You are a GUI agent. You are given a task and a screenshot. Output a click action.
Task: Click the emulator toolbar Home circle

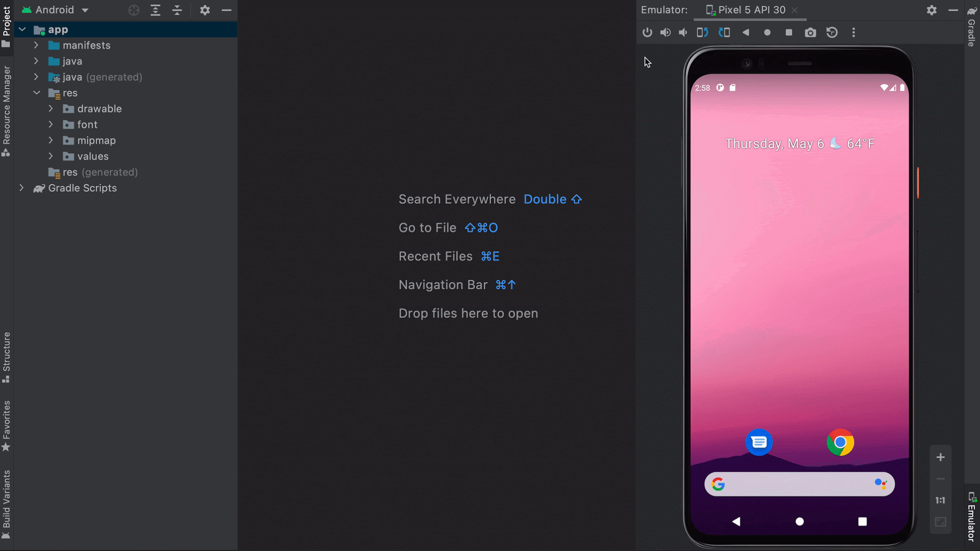[767, 33]
